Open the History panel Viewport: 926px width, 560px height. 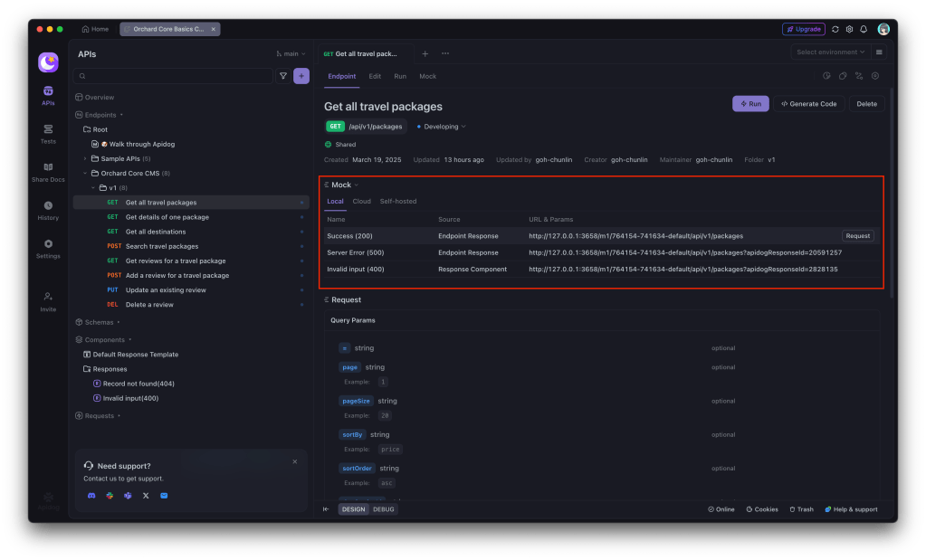click(48, 210)
